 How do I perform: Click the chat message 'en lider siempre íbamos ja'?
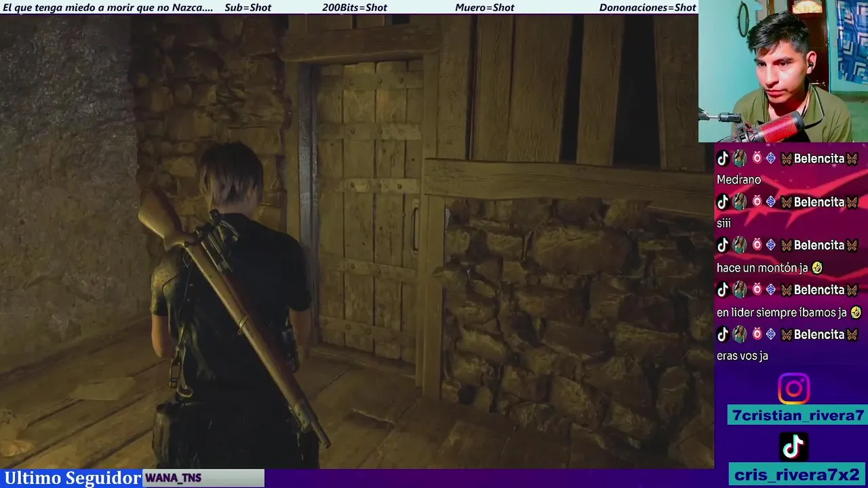pos(782,312)
